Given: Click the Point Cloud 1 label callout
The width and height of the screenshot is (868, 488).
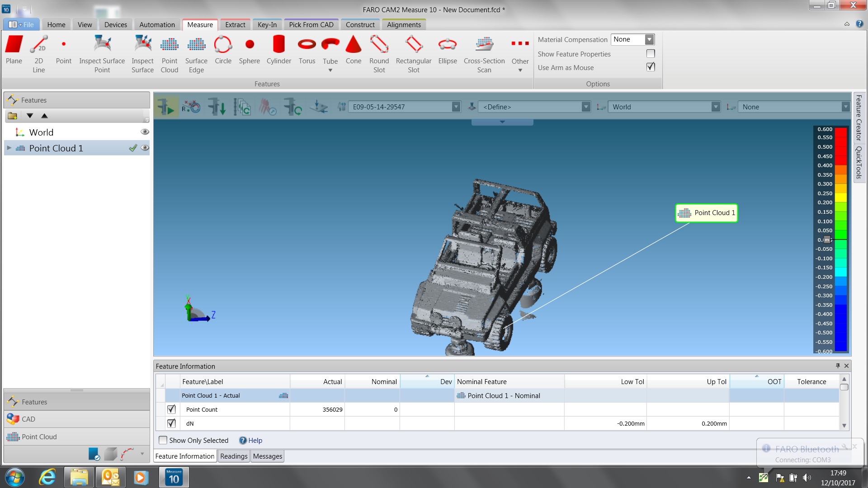Looking at the screenshot, I should click(706, 213).
